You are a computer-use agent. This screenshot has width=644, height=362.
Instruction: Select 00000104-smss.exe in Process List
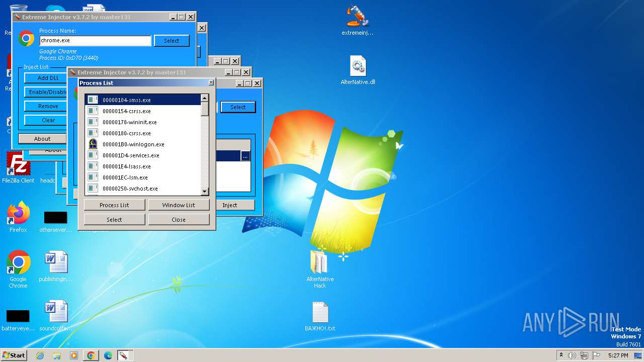pyautogui.click(x=143, y=100)
